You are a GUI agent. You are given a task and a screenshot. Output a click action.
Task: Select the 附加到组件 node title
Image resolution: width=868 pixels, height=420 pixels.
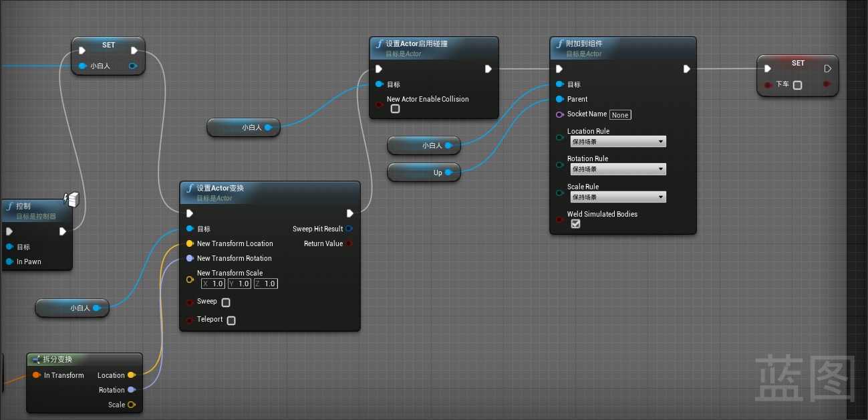coord(584,43)
